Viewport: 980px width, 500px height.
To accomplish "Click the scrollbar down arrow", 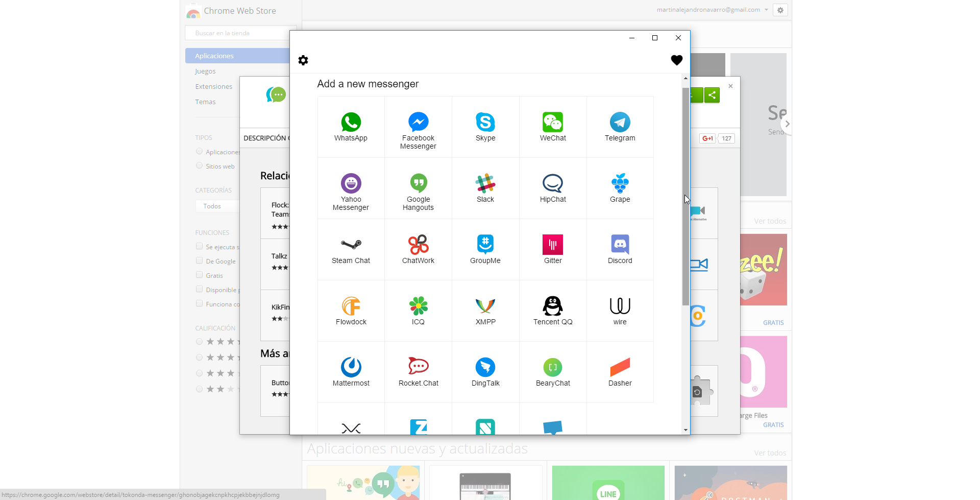I will (x=685, y=430).
